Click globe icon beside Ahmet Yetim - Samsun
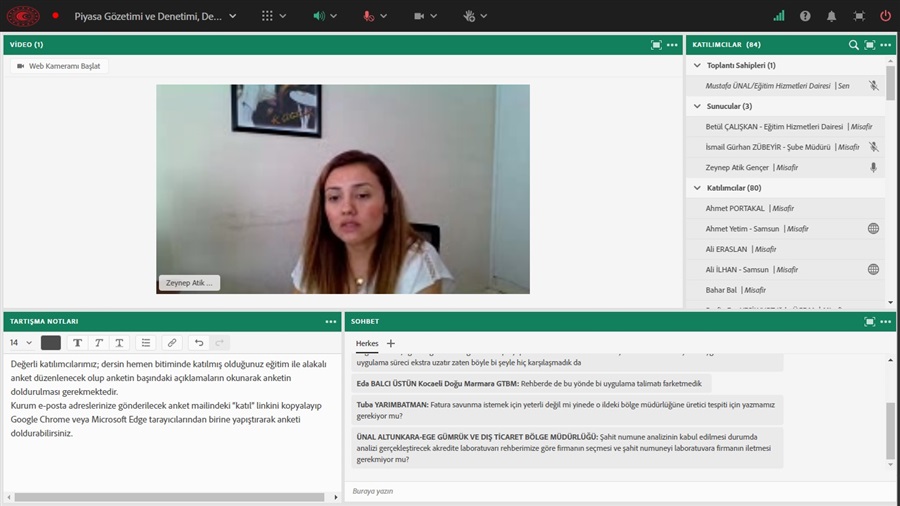 [873, 228]
